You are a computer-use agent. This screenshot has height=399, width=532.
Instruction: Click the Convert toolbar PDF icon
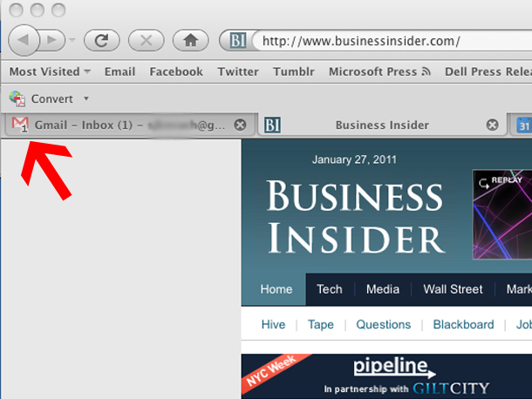17,98
